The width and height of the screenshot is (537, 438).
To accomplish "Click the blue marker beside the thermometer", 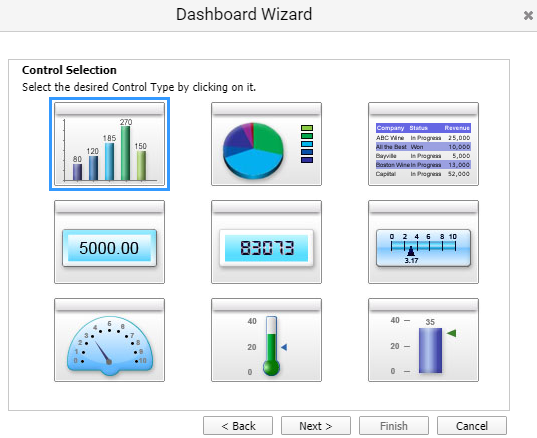I will [284, 347].
